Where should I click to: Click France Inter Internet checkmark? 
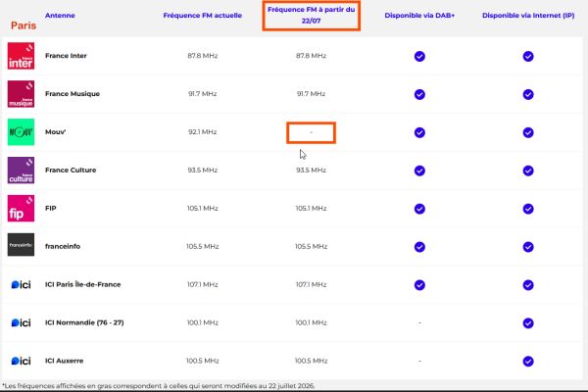pyautogui.click(x=528, y=56)
